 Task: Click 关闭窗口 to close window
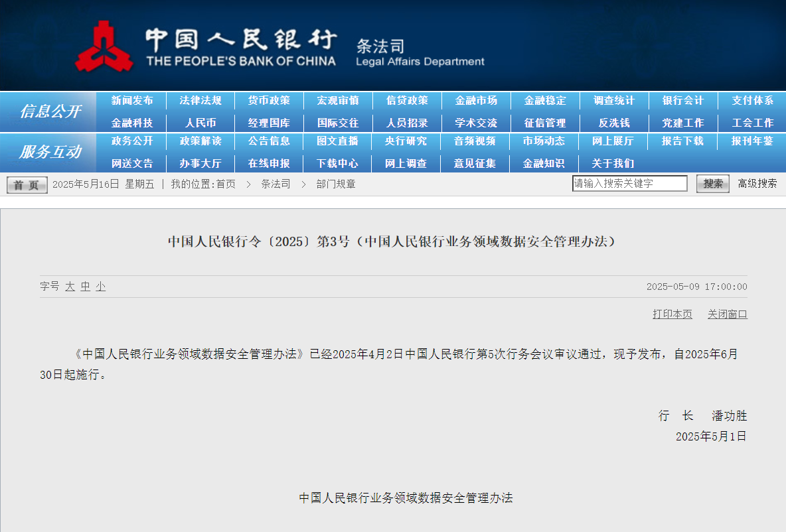coord(728,314)
